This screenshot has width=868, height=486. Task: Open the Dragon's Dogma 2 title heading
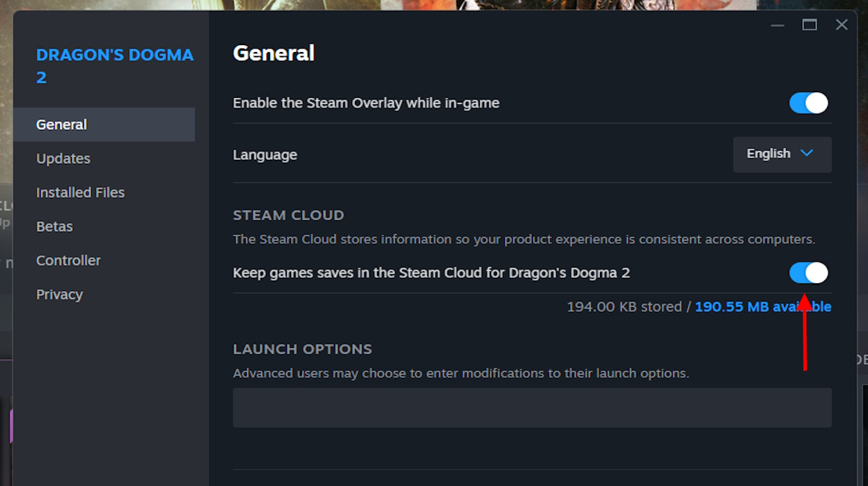tap(115, 65)
